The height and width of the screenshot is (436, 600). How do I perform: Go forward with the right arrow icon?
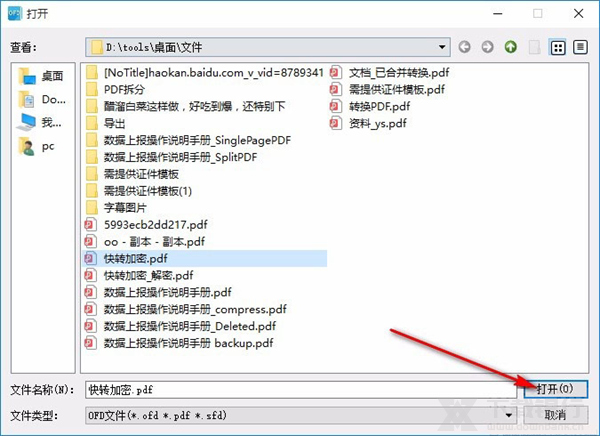coord(487,47)
